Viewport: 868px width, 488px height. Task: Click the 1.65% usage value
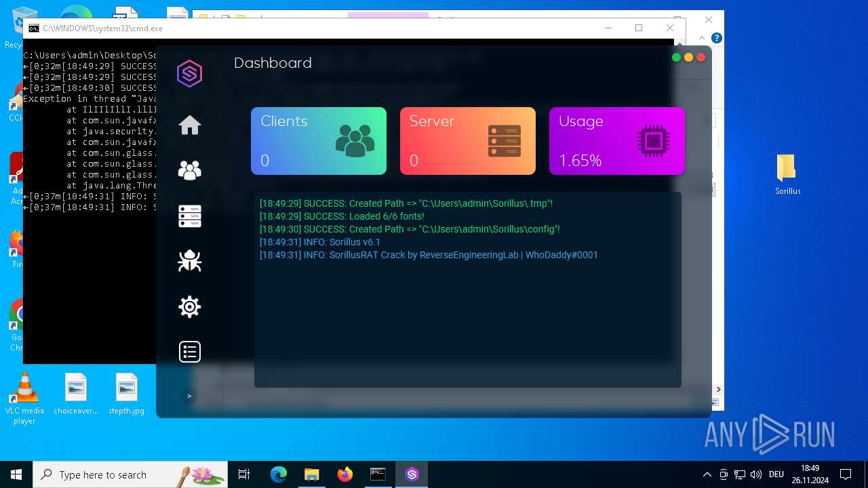pyautogui.click(x=580, y=161)
